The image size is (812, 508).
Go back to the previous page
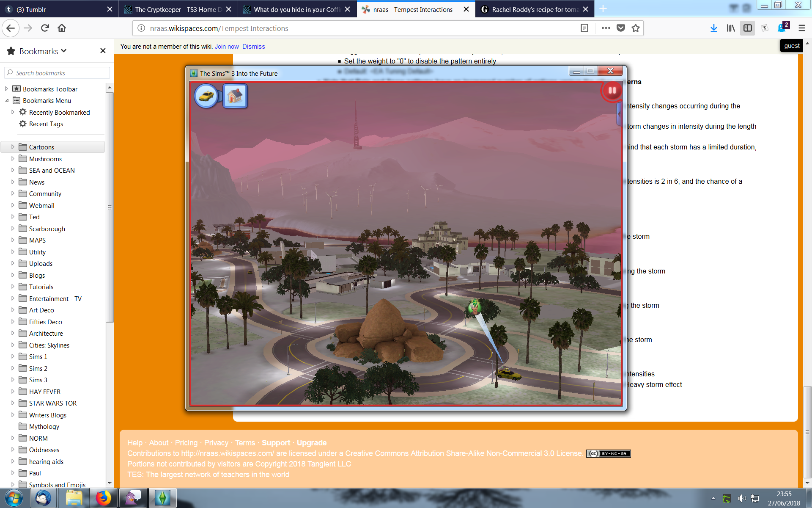(x=11, y=28)
